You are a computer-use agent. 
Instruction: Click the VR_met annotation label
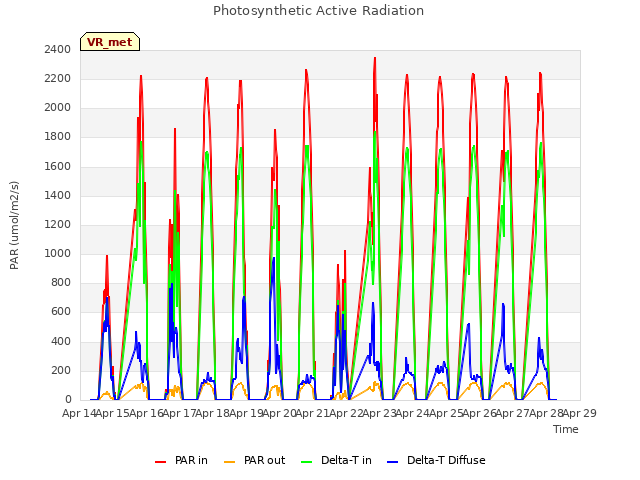(x=110, y=42)
